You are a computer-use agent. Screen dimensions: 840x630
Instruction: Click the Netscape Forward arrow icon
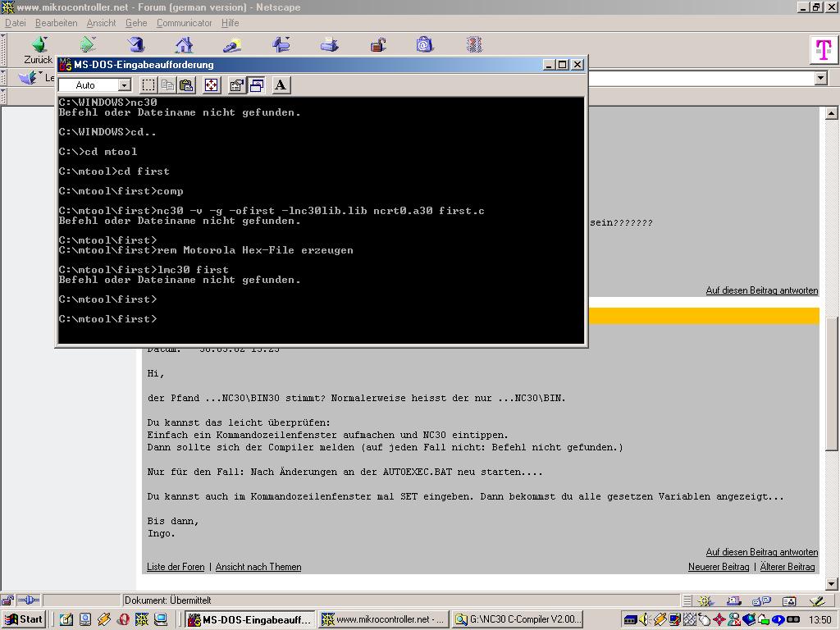click(x=88, y=44)
